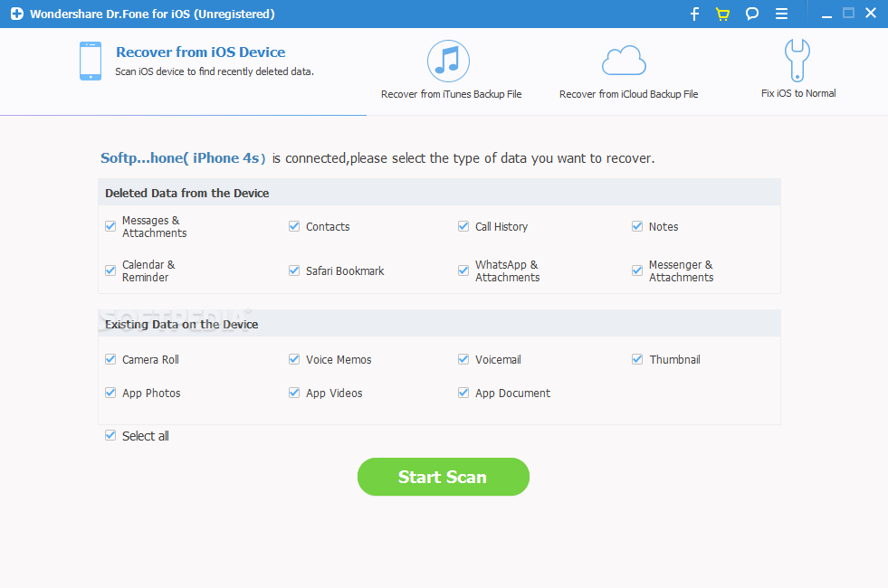Uncheck the Contacts checkbox
Viewport: 888px width, 588px height.
point(294,226)
